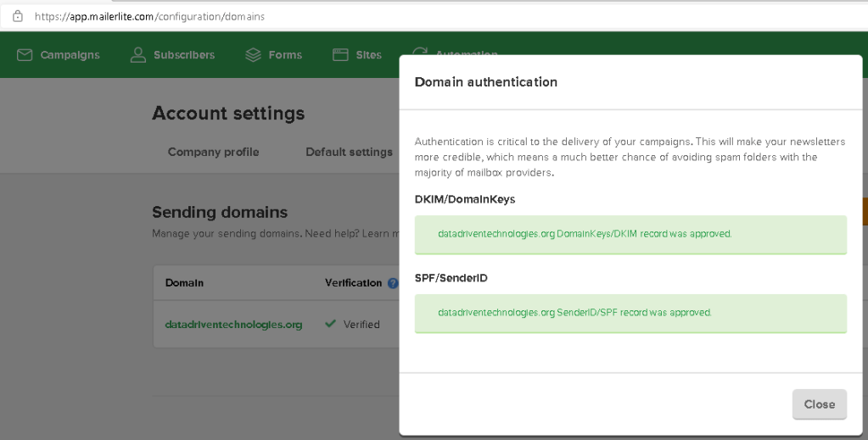This screenshot has height=440, width=868.
Task: Open the Default settings tab
Action: [x=349, y=152]
